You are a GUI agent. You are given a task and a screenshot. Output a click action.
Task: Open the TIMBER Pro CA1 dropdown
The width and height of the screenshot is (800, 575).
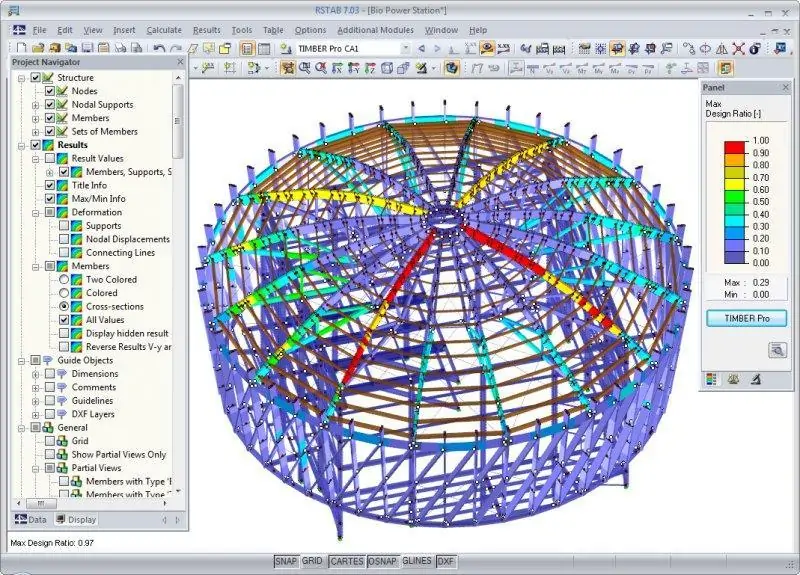[405, 48]
